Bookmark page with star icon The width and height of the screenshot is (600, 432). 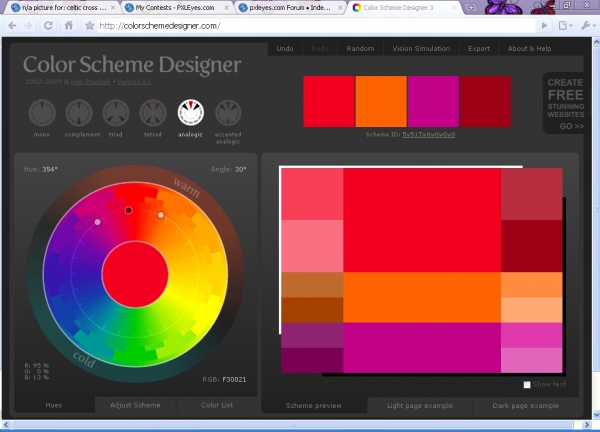tap(90, 26)
